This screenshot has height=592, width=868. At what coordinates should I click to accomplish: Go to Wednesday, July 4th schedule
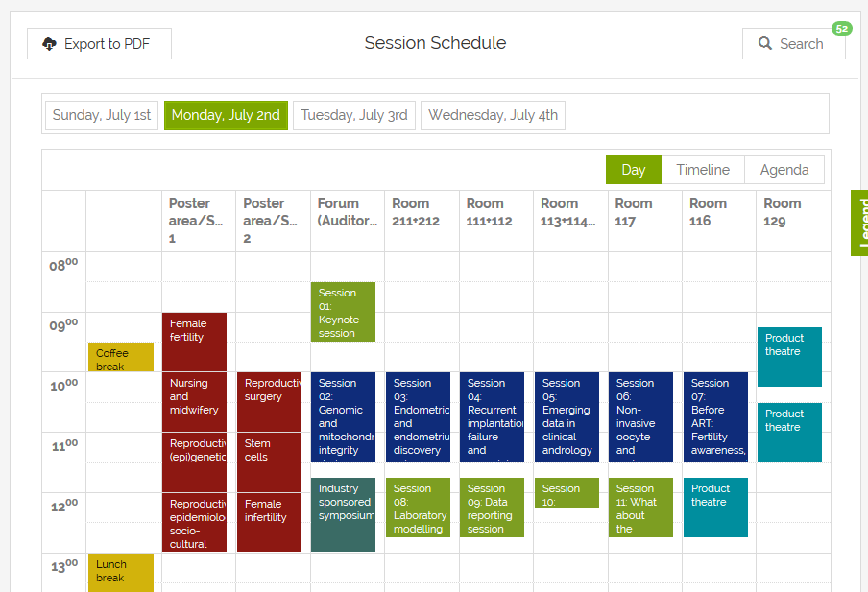[493, 115]
